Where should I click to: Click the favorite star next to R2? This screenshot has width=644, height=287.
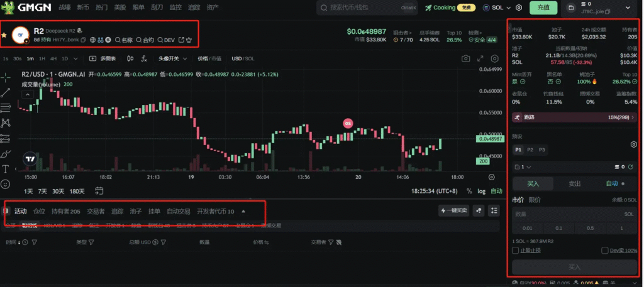pos(4,36)
